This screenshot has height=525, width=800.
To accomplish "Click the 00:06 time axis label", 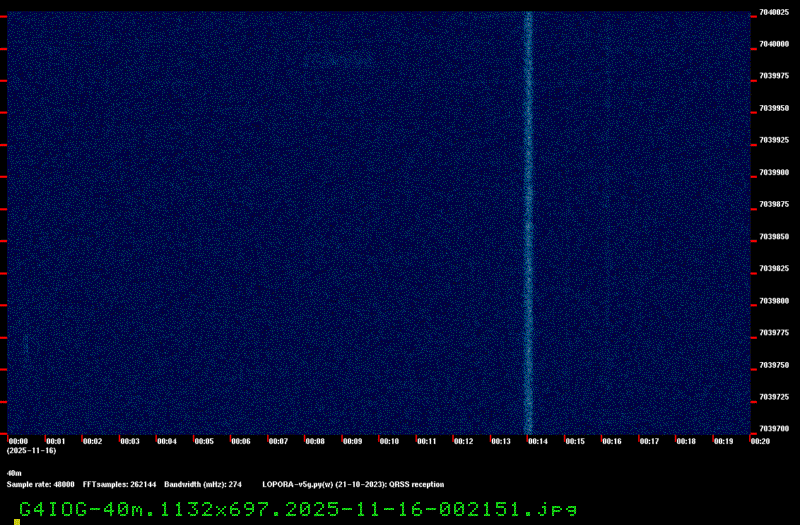I will coord(241,441).
